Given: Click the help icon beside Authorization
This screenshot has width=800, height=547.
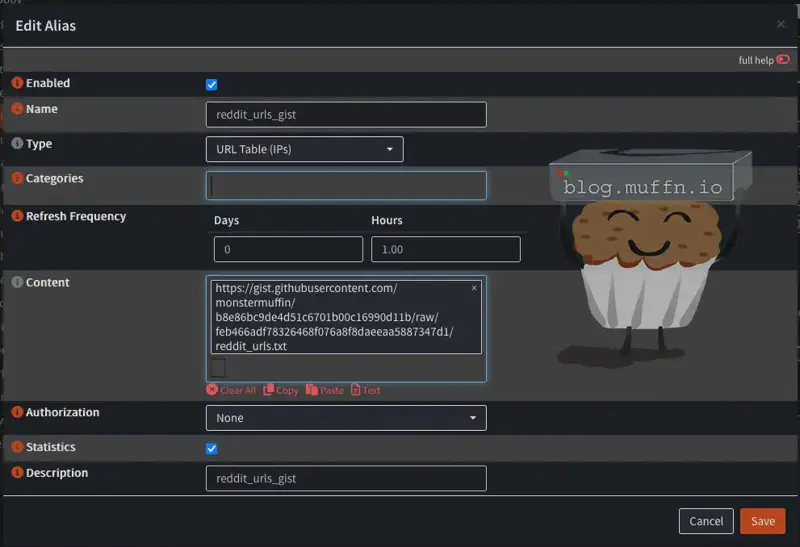Looking at the screenshot, I should [17, 412].
